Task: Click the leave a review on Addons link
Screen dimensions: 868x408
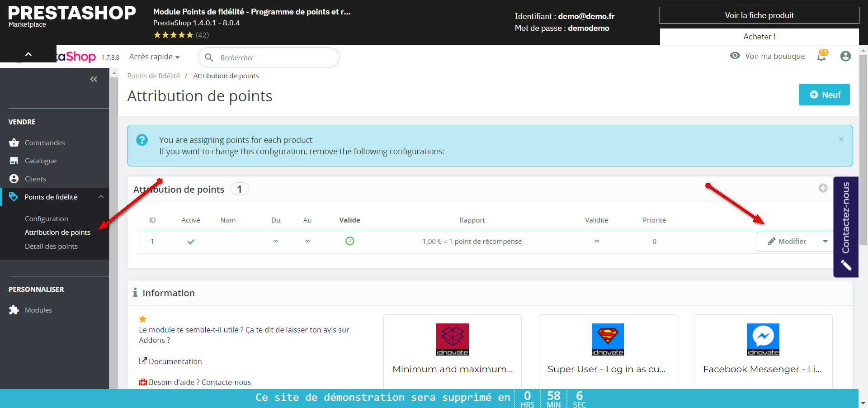Action: (x=244, y=335)
